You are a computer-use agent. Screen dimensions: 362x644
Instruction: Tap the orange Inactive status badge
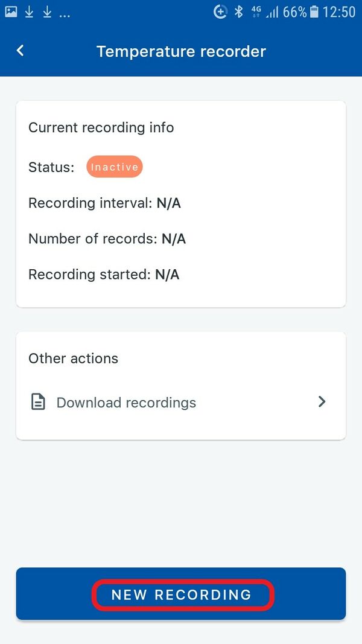(x=115, y=167)
